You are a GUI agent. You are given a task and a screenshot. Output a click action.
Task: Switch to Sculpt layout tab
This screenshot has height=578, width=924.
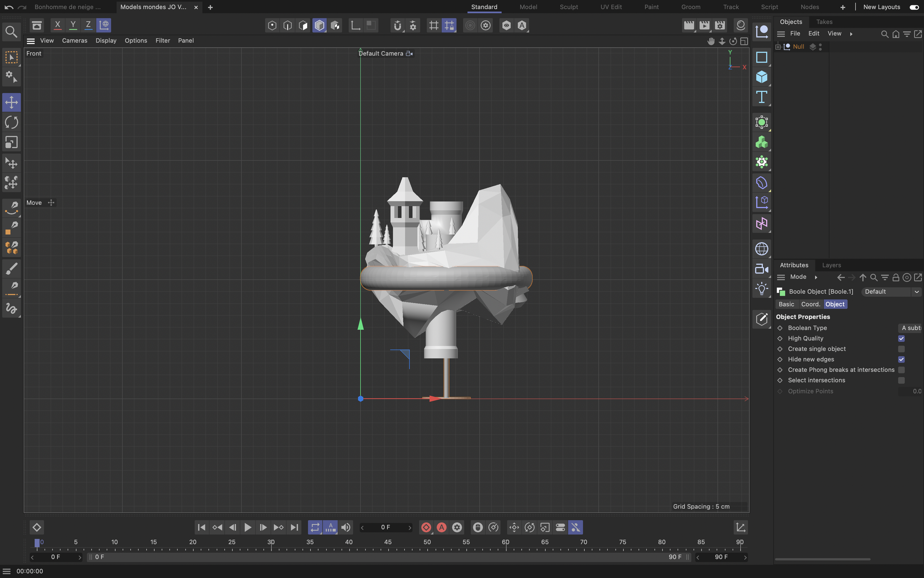(569, 7)
